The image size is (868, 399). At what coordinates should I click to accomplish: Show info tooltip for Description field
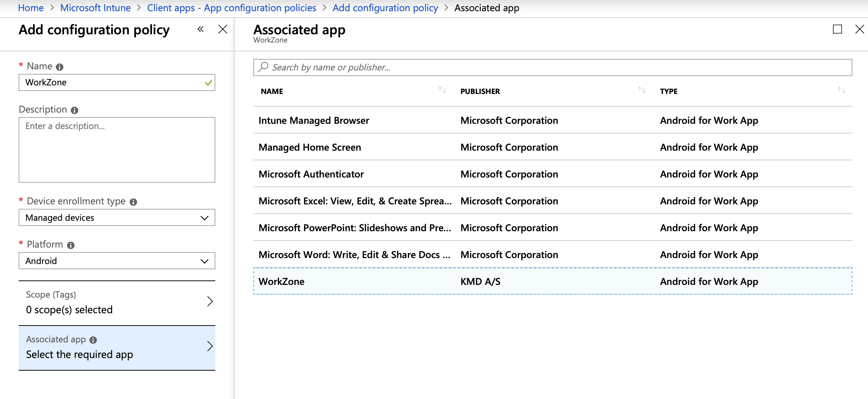pos(75,110)
